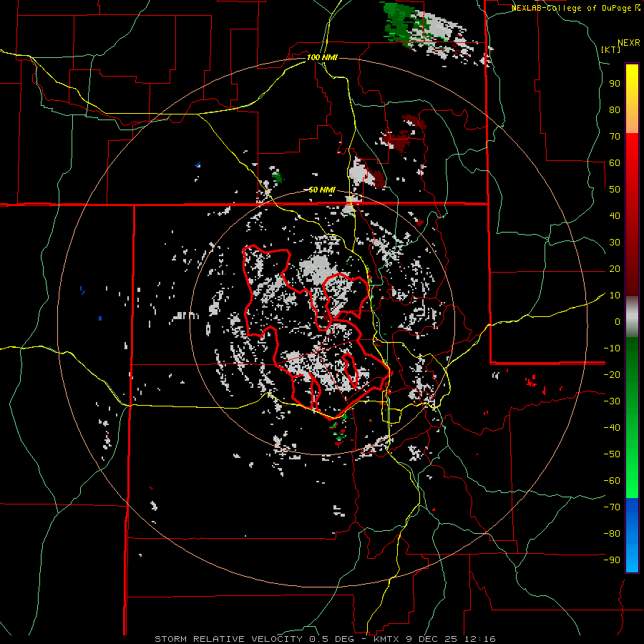Viewport: 644px width, 644px height.
Task: Click the NEXLAB-College of DuPage watermark text
Action: tap(572, 8)
